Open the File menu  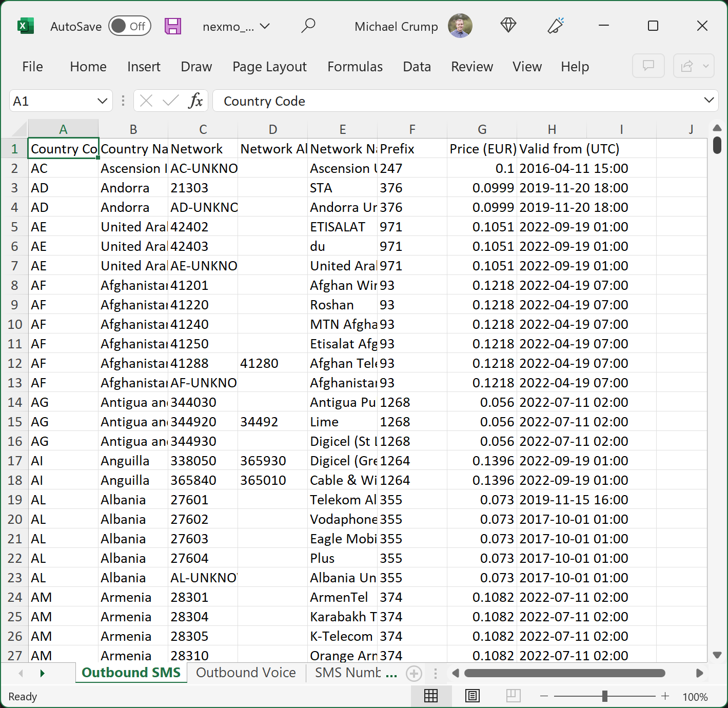pos(33,67)
